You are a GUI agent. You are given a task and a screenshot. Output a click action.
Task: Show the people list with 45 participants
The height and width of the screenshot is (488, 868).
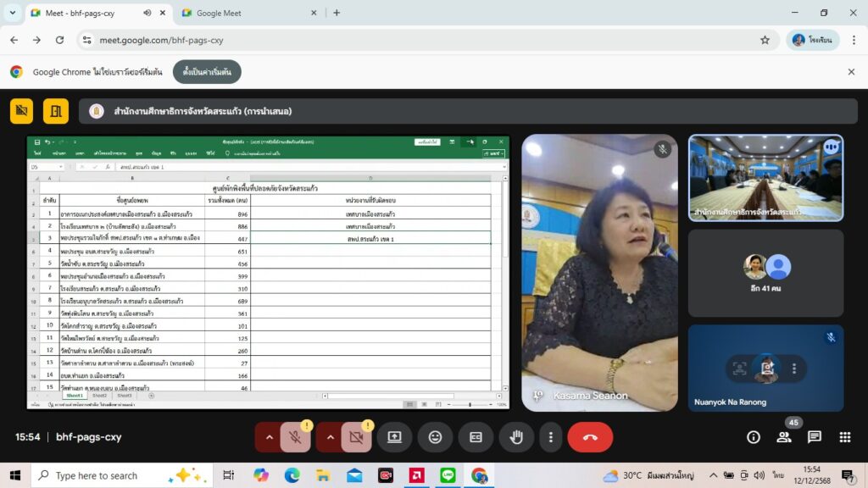pyautogui.click(x=784, y=437)
